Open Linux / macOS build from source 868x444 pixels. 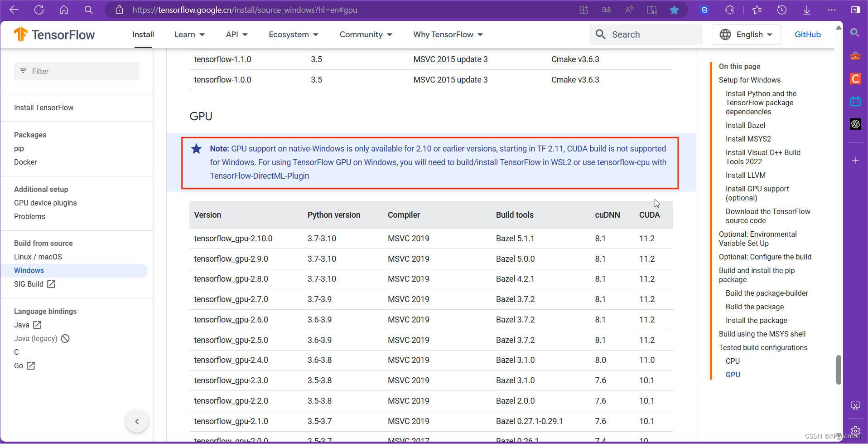[38, 257]
